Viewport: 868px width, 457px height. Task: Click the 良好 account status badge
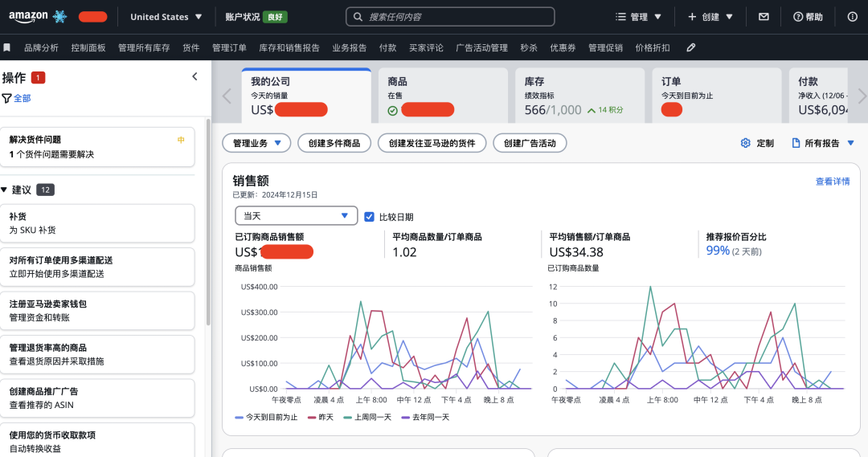pos(275,17)
